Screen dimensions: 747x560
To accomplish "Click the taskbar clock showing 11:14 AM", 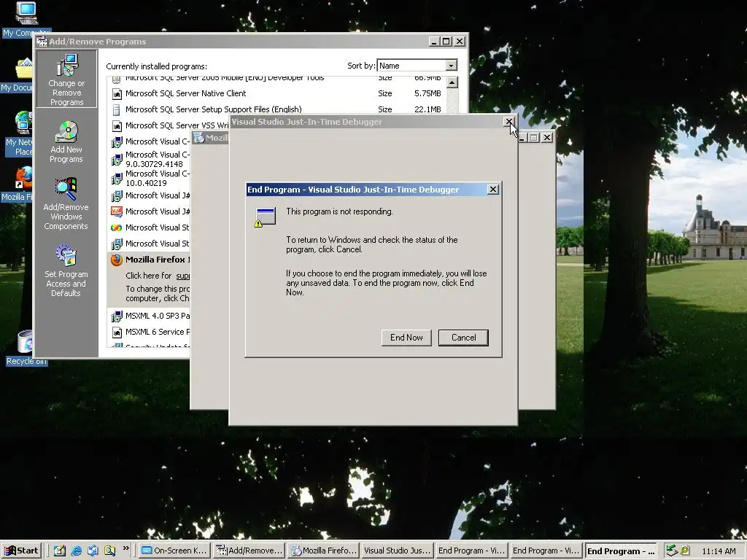I will 719,551.
